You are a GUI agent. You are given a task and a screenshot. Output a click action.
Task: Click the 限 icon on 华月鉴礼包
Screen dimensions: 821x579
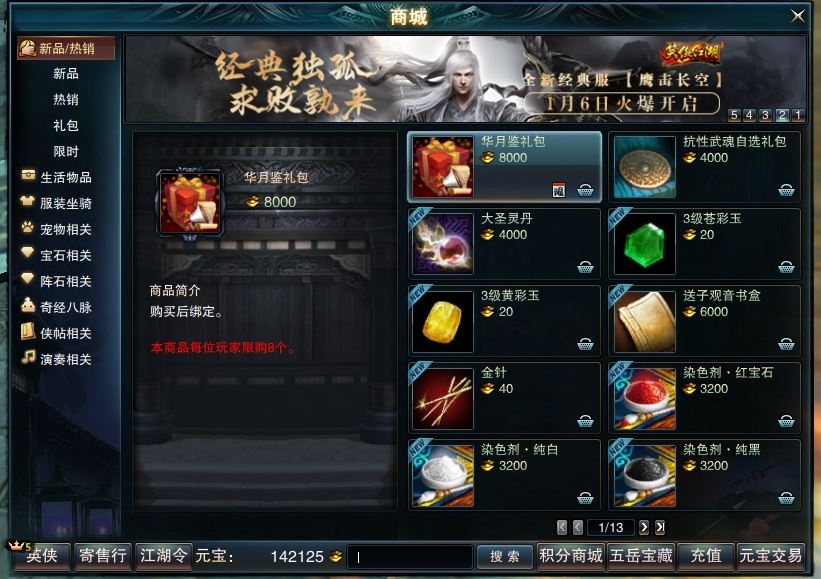(559, 190)
